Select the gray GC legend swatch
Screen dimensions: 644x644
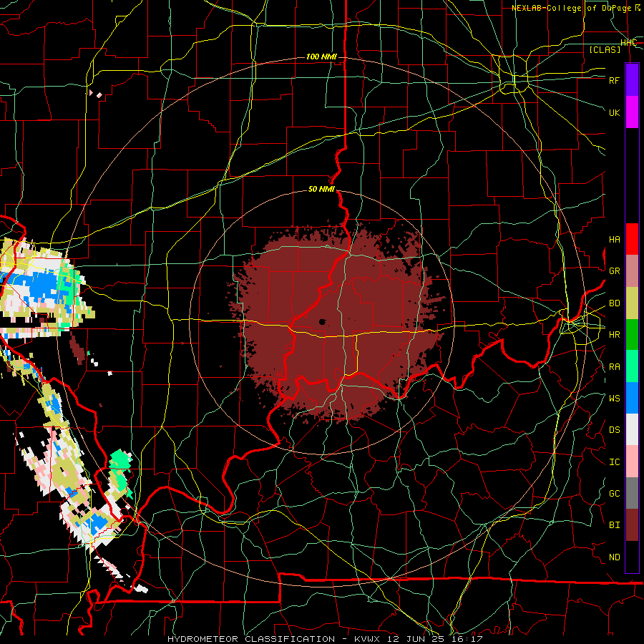click(x=632, y=493)
